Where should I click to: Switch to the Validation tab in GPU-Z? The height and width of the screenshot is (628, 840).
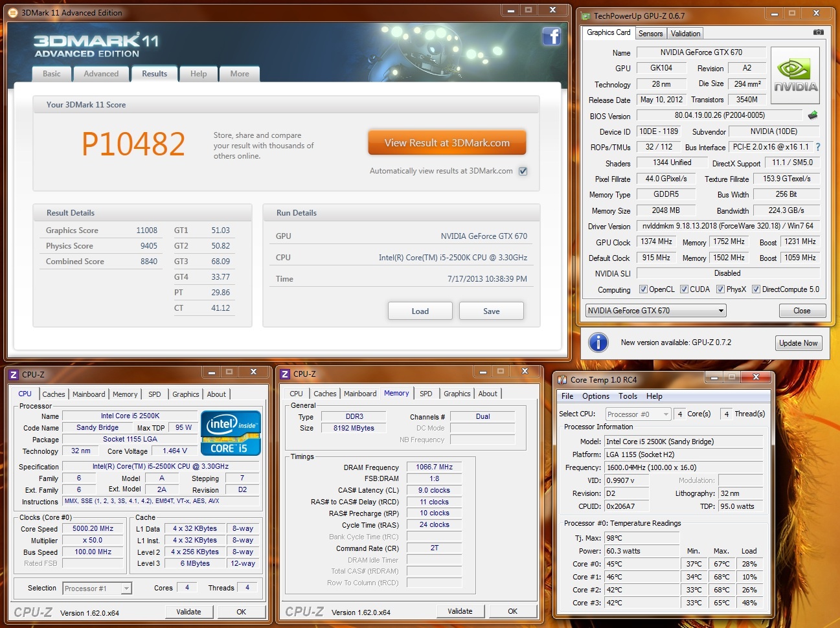tap(685, 34)
